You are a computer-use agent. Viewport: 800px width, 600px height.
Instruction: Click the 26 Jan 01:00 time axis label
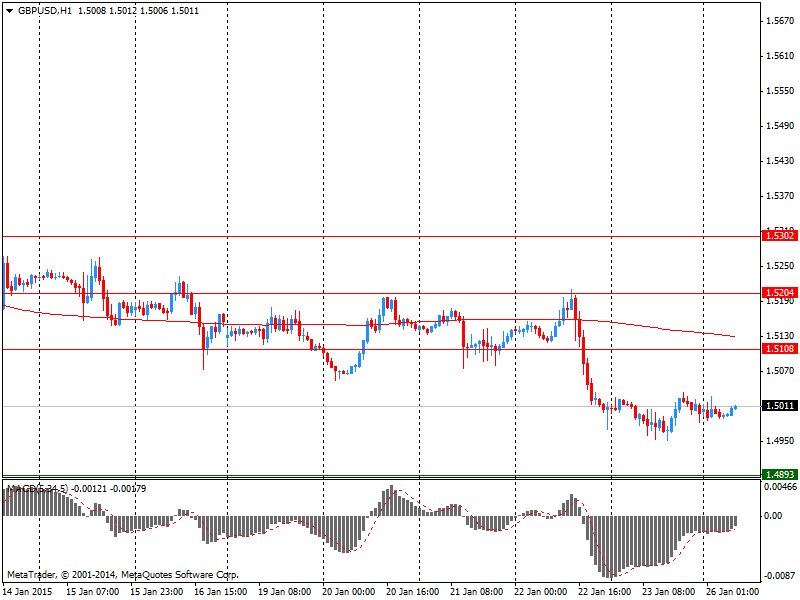732,592
